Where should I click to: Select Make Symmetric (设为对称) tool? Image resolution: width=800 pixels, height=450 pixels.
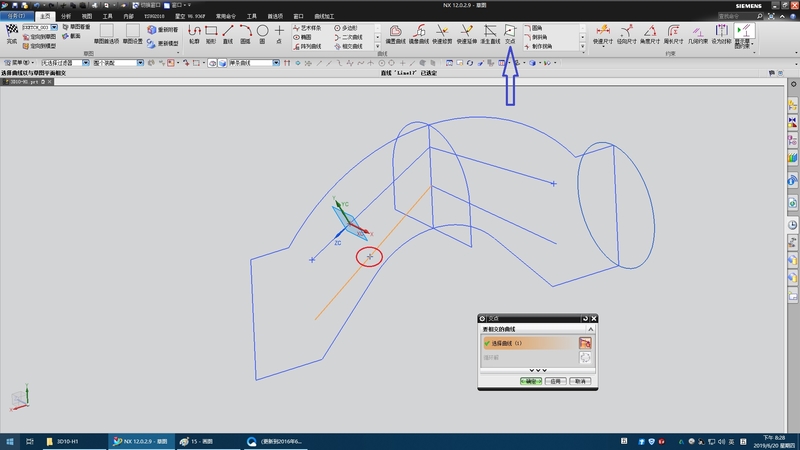click(x=721, y=34)
